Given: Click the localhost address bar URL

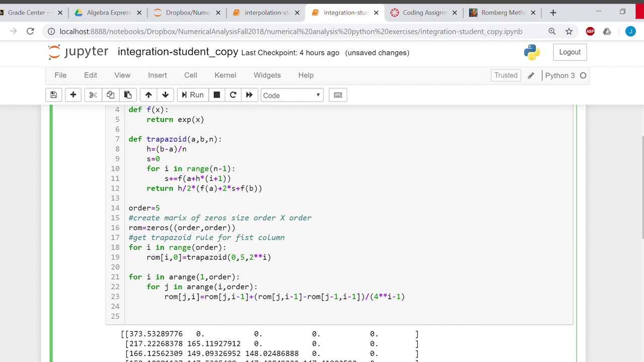Looking at the screenshot, I should (291, 31).
